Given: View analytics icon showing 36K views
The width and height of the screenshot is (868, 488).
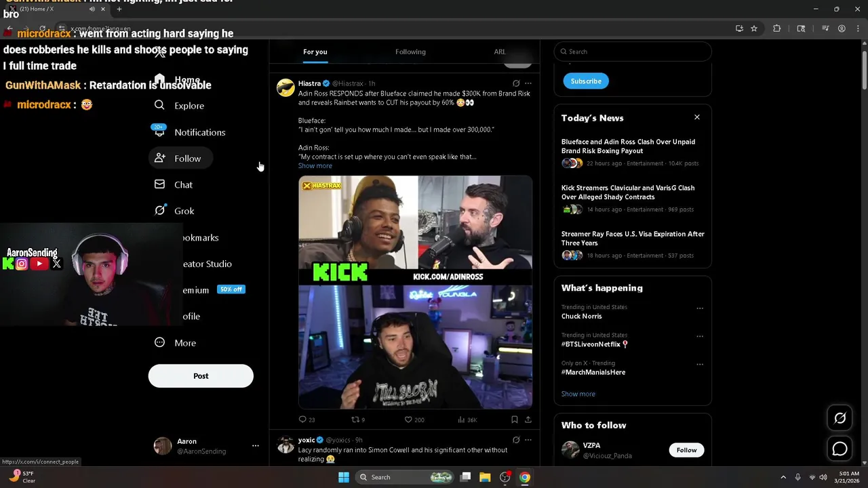Looking at the screenshot, I should point(461,420).
